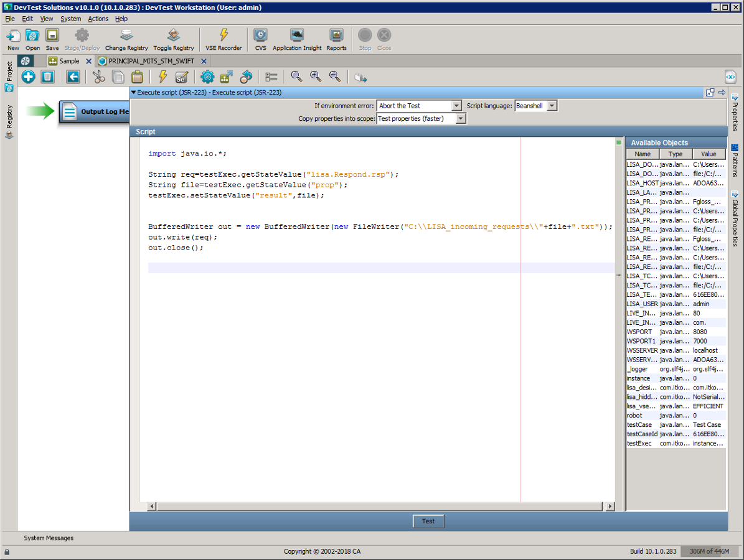Sort Available Objects by Name column
The image size is (744, 560).
pyautogui.click(x=643, y=154)
